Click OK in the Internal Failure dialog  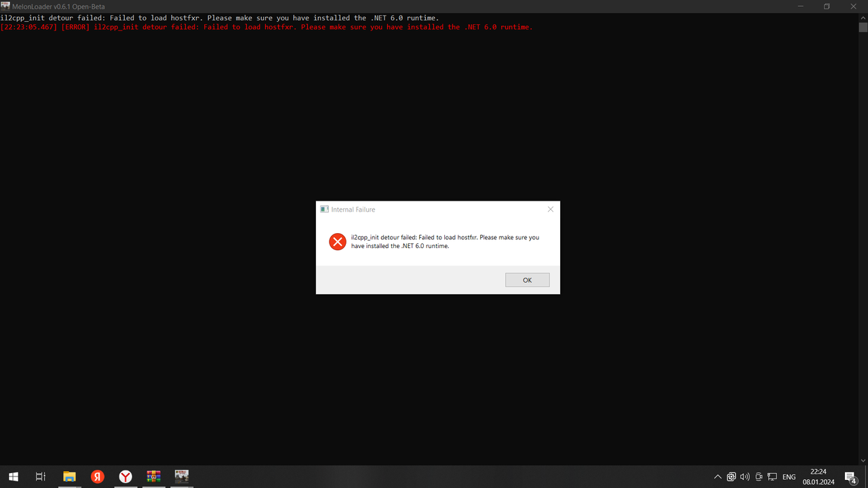(x=527, y=280)
